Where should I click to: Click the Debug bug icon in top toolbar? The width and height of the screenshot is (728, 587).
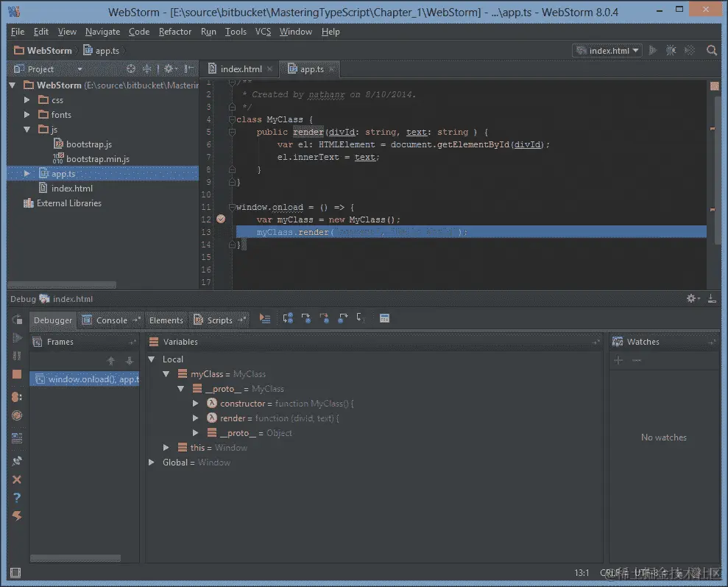pos(671,50)
